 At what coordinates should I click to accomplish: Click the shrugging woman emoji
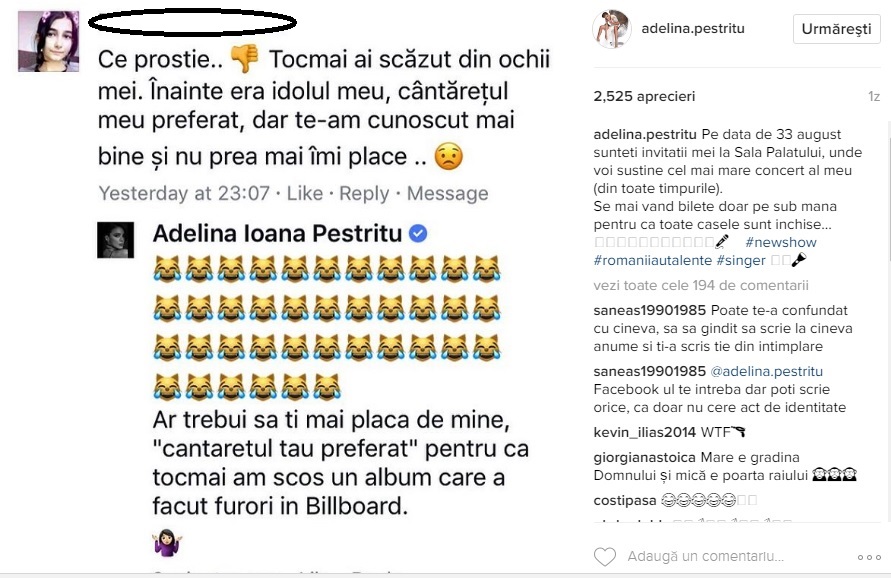pyautogui.click(x=165, y=543)
